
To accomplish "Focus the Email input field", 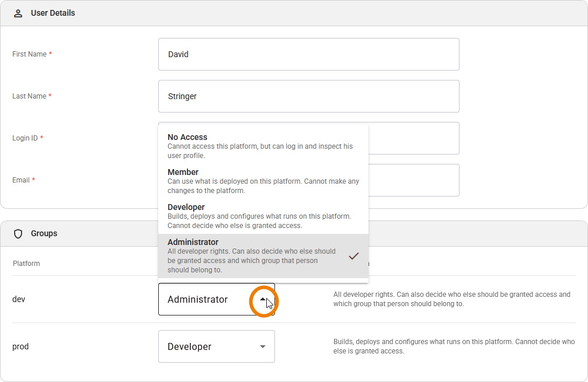I will (x=413, y=180).
